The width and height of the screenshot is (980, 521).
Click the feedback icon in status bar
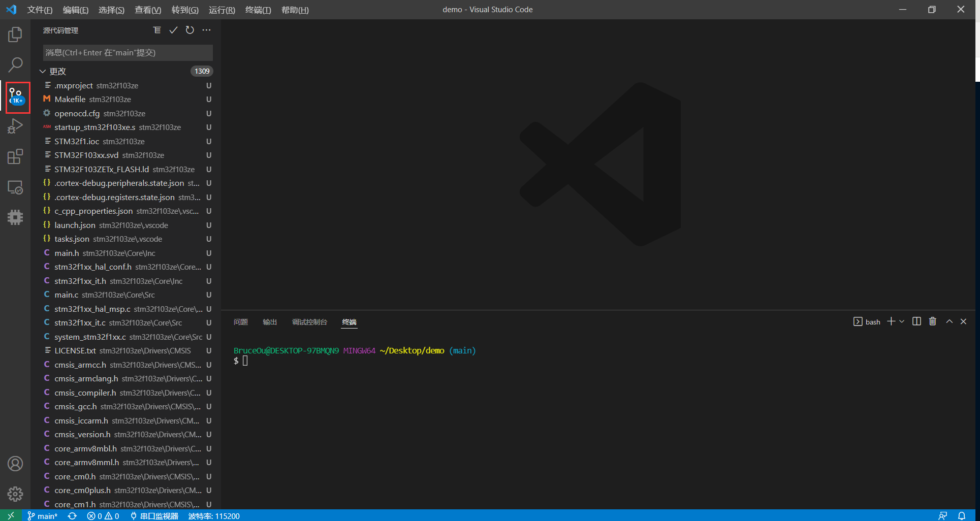pyautogui.click(x=942, y=515)
